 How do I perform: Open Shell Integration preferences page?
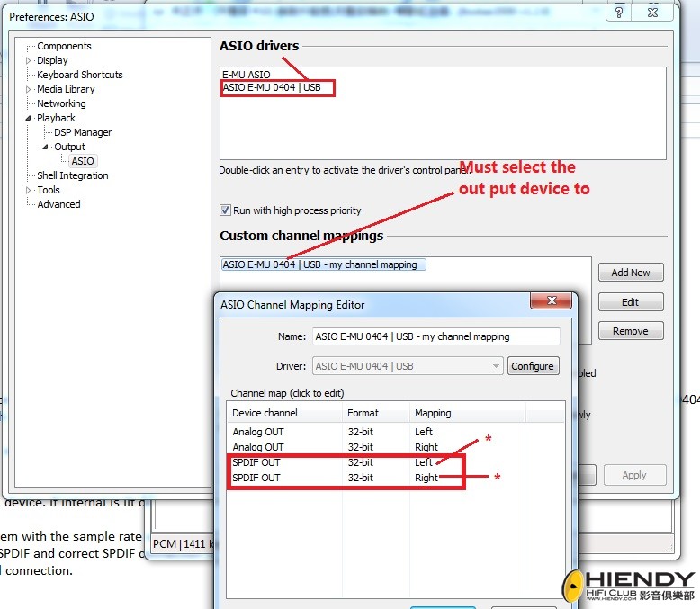pyautogui.click(x=72, y=175)
